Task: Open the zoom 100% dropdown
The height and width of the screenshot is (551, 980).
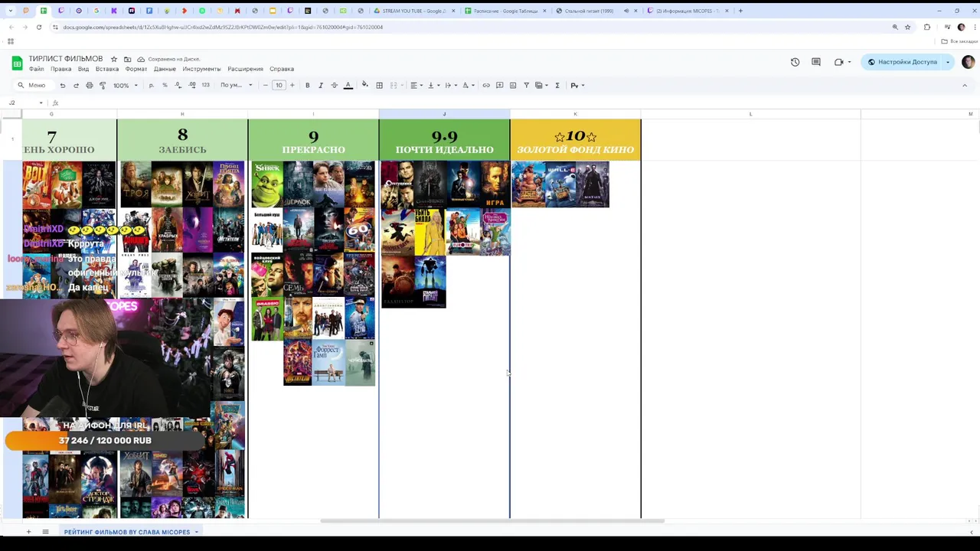Action: coord(126,85)
